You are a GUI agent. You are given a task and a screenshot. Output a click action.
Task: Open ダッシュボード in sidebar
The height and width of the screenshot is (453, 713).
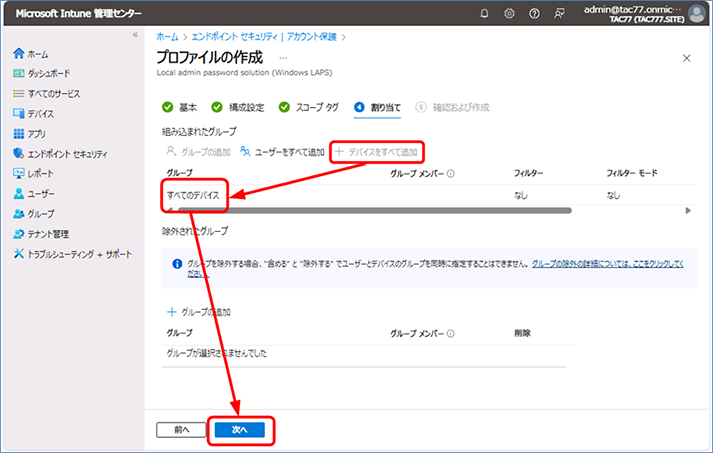point(42,73)
